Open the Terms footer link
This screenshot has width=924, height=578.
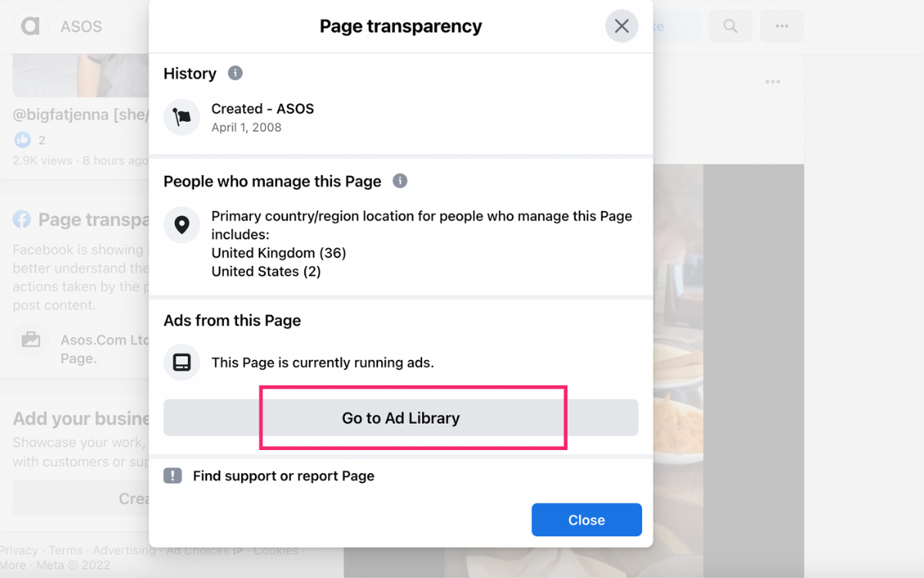click(65, 550)
